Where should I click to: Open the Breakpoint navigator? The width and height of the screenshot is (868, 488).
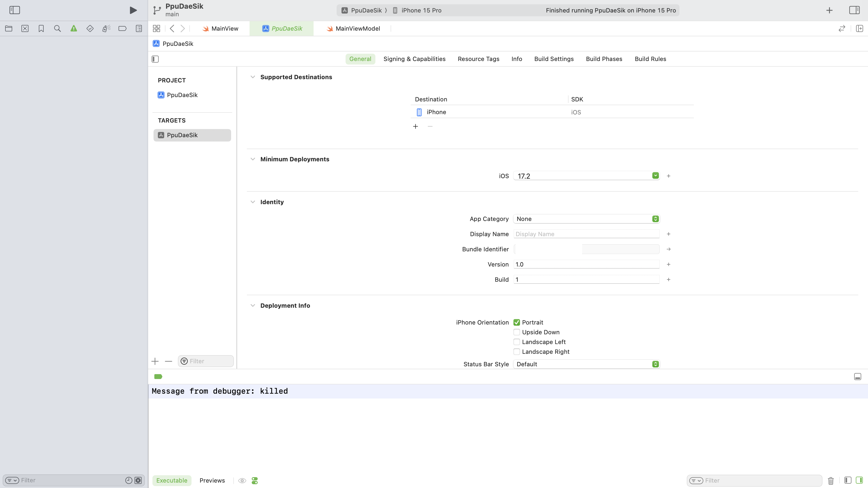point(123,29)
